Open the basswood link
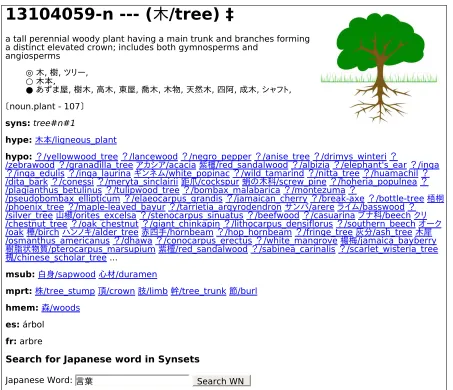This screenshot has width=453, height=390. tap(371, 207)
